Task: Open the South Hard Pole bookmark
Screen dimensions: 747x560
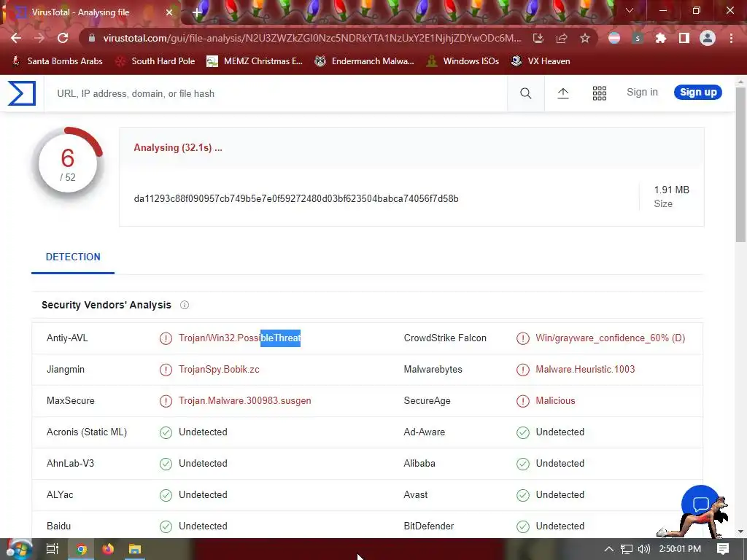Action: (155, 61)
